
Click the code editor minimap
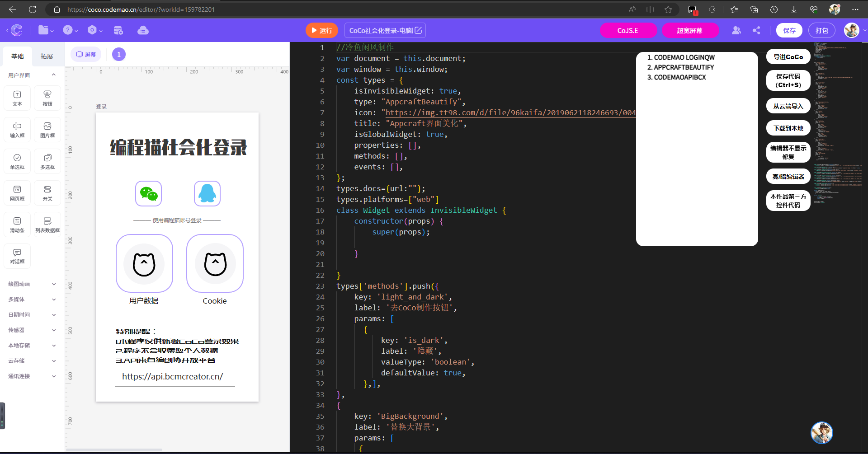[x=838, y=122]
